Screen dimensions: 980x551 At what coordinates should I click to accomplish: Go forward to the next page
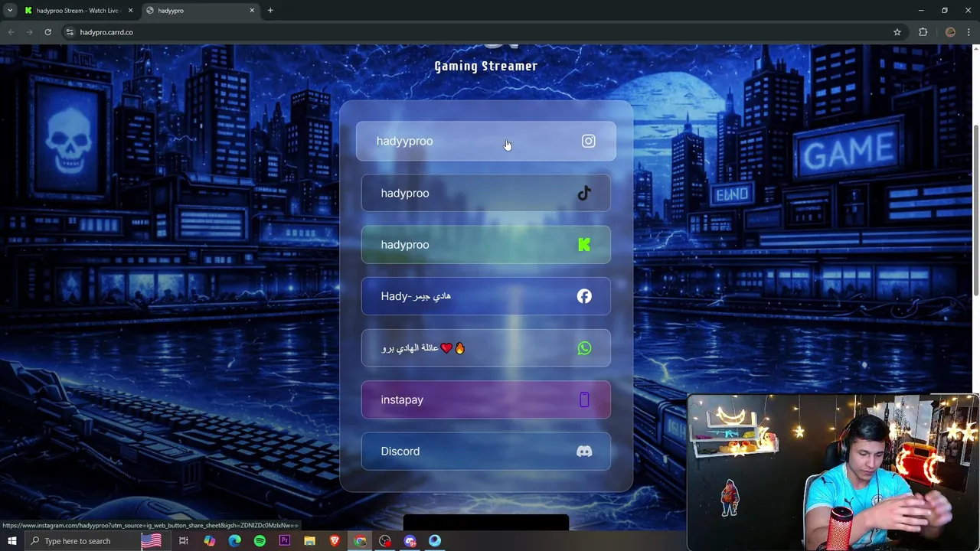click(x=29, y=32)
